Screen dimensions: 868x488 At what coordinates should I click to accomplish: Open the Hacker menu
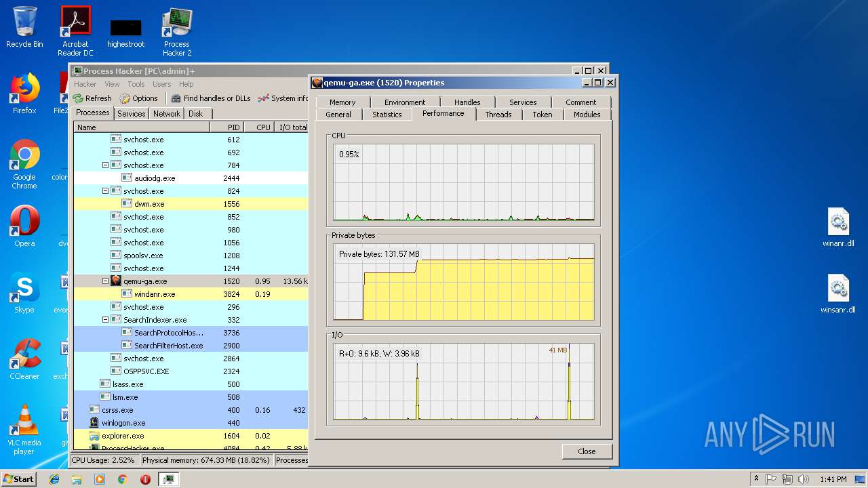[x=85, y=84]
